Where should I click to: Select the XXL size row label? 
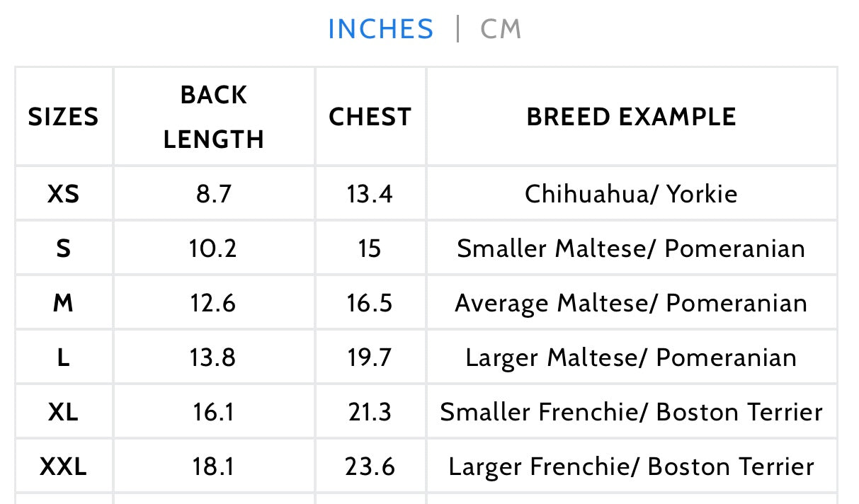(63, 466)
